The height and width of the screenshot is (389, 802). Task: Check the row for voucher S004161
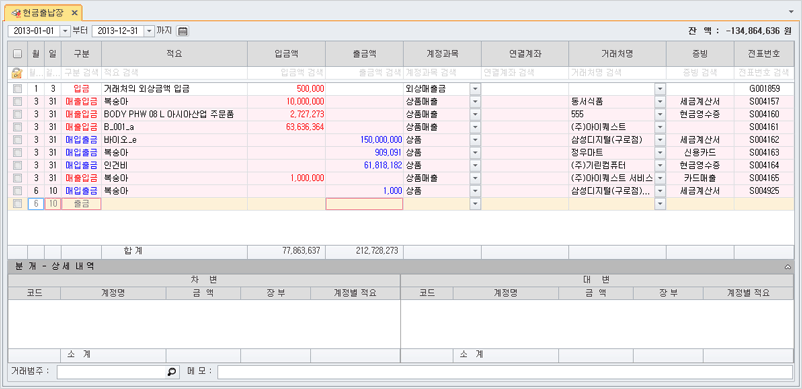click(17, 127)
